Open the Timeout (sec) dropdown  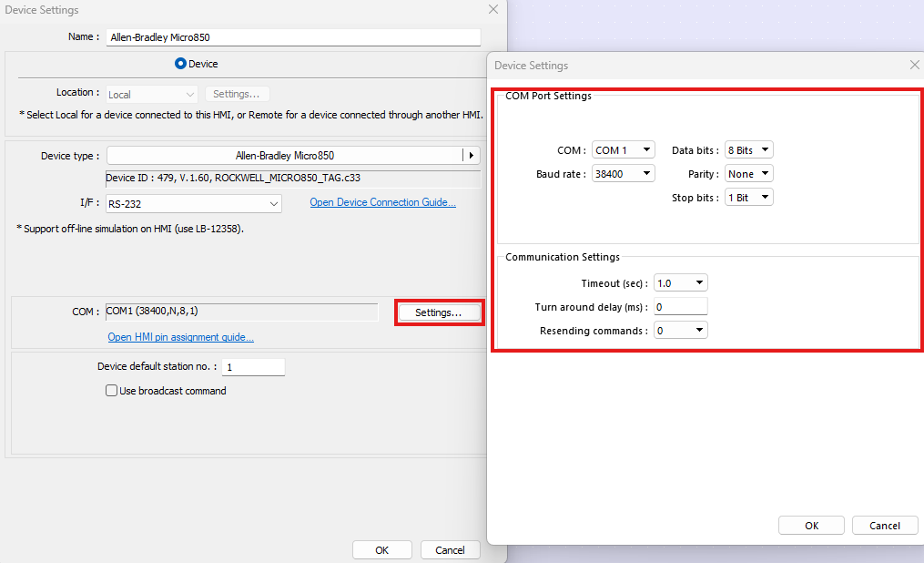pos(681,283)
